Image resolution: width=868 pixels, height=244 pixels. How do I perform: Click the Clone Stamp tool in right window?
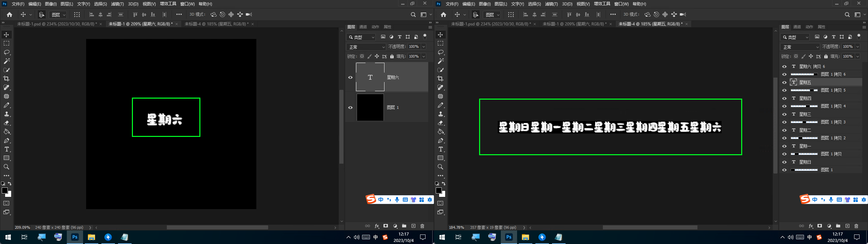(x=440, y=114)
